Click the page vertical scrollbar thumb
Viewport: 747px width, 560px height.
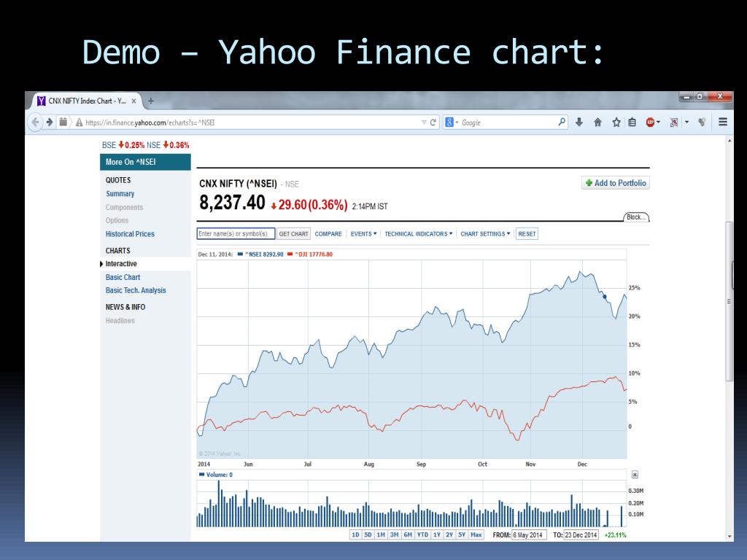[x=729, y=301]
